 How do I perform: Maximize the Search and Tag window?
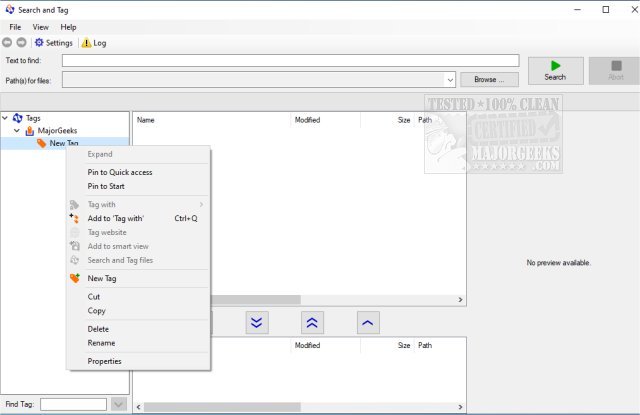(606, 9)
